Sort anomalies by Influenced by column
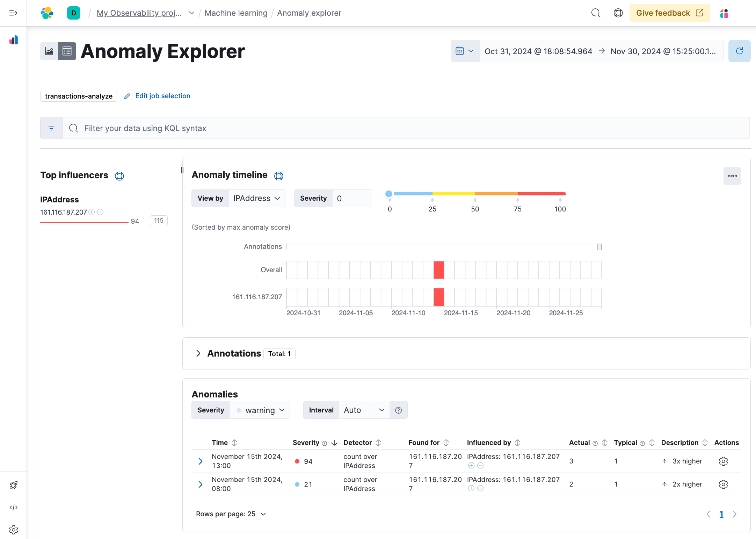Image resolution: width=756 pixels, height=539 pixels. pyautogui.click(x=493, y=443)
